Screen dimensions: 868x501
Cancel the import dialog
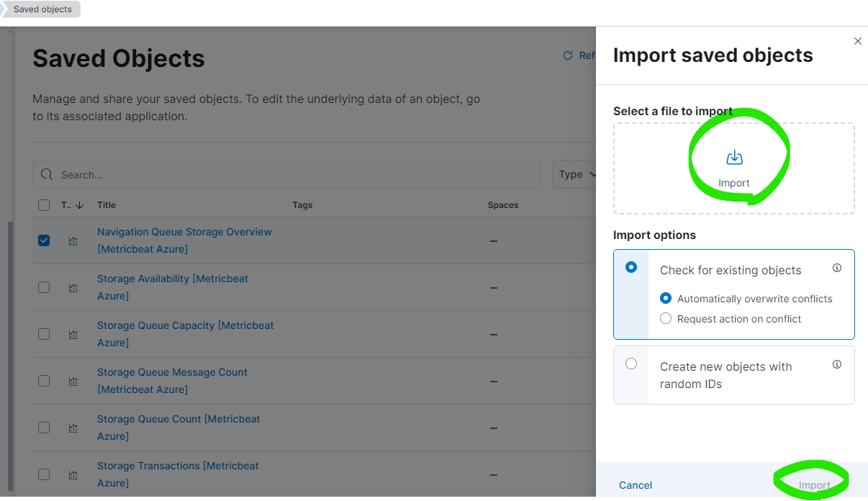coord(636,484)
